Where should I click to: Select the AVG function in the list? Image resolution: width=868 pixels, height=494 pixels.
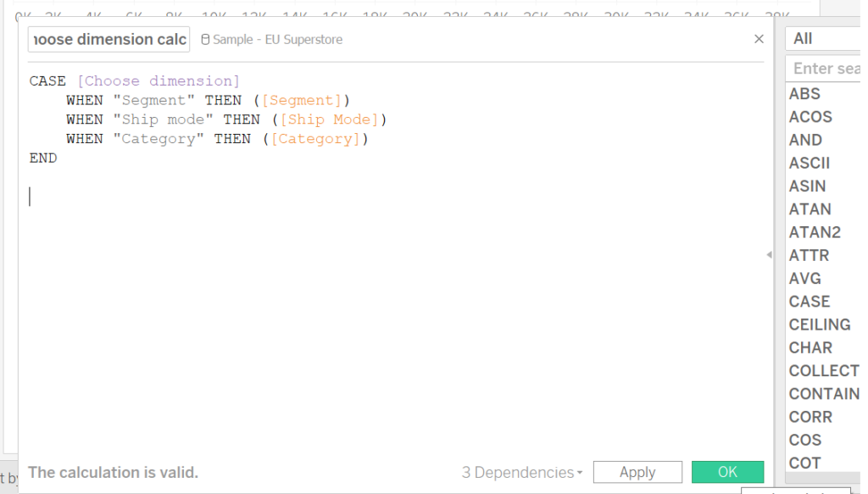tap(805, 278)
